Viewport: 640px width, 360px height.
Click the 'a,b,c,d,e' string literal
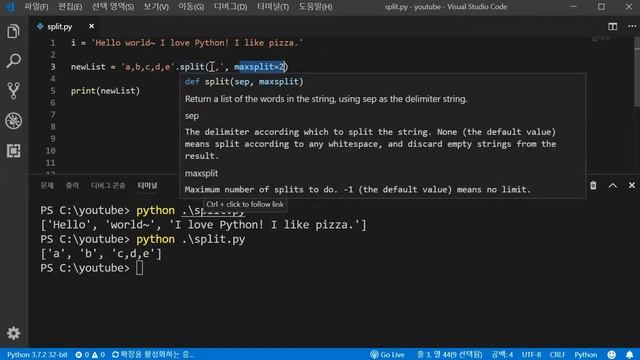click(148, 67)
